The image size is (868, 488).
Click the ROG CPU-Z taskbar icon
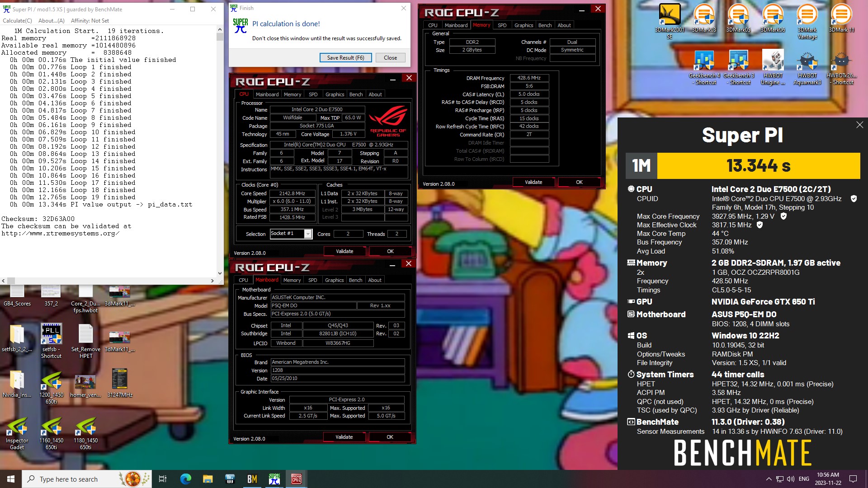tap(296, 479)
